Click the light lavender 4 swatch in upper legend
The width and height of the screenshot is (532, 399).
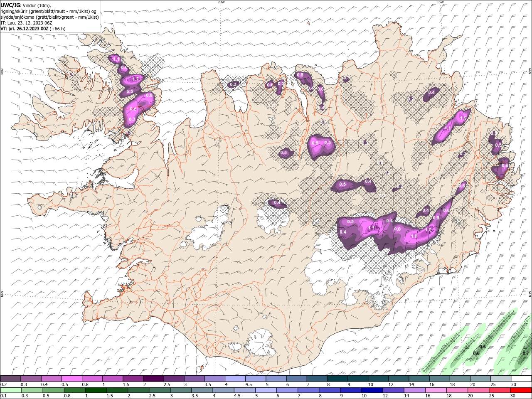(235, 379)
